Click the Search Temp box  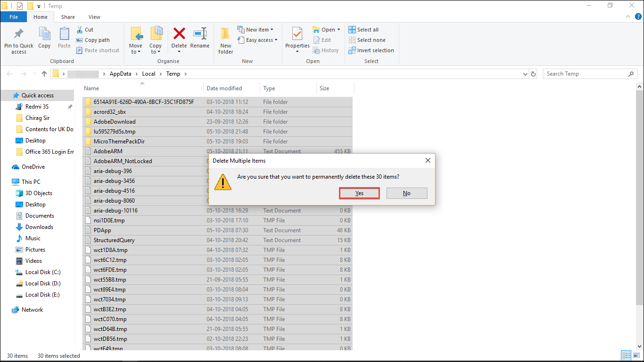(x=590, y=74)
